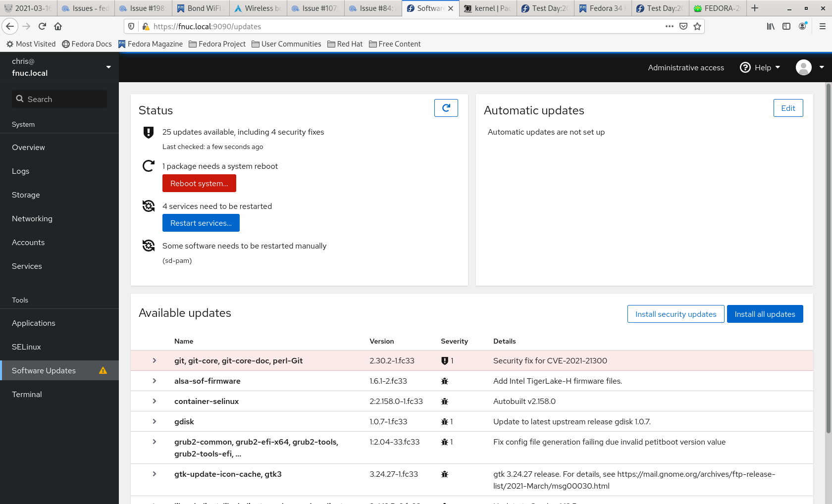832x504 pixels.
Task: Click the page vertical scrollbar
Action: (x=828, y=257)
